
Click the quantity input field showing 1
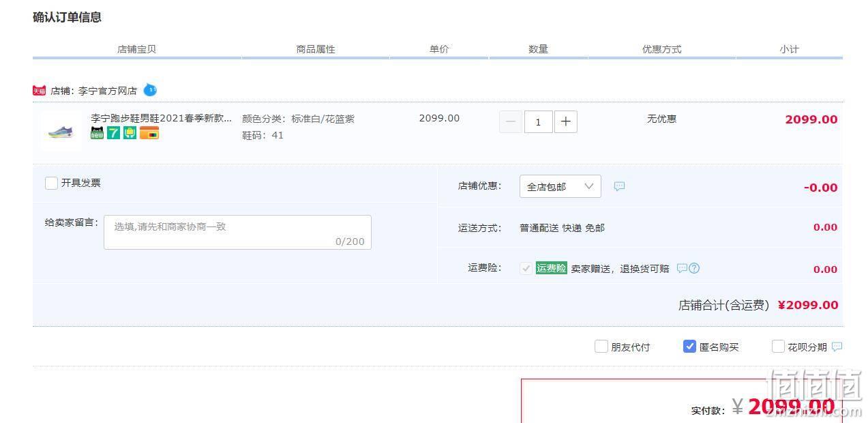point(539,122)
